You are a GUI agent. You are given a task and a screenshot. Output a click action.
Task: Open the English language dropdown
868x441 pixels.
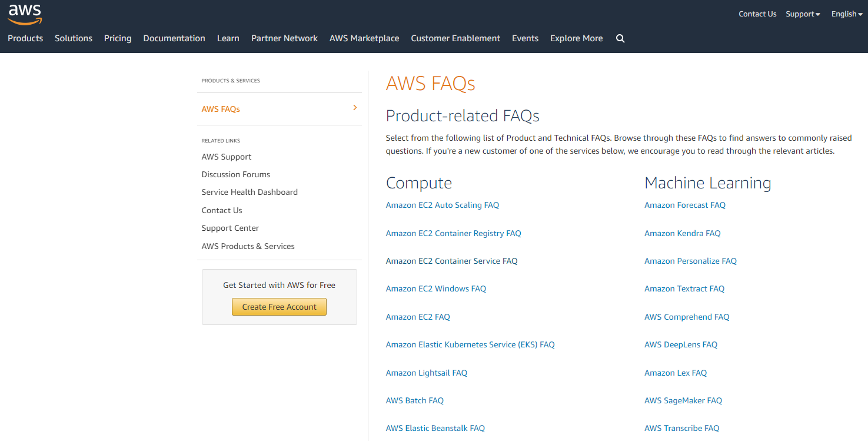pos(847,14)
